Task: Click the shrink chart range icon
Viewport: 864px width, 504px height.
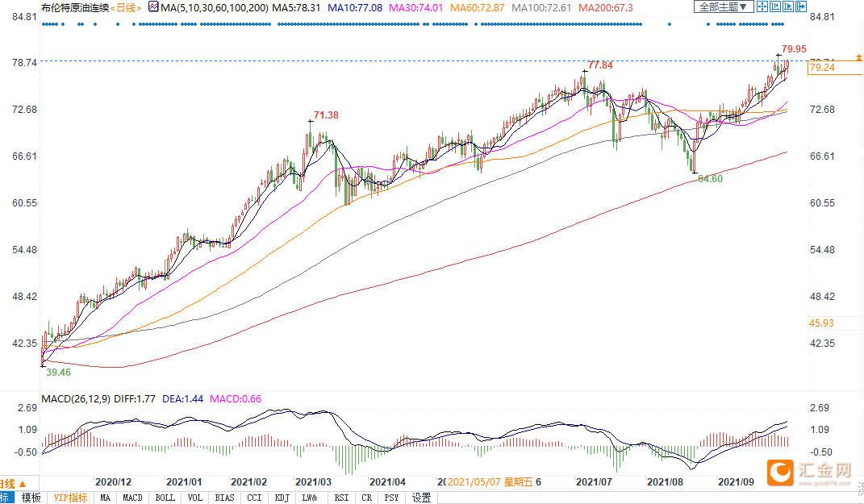Action: 775,6
